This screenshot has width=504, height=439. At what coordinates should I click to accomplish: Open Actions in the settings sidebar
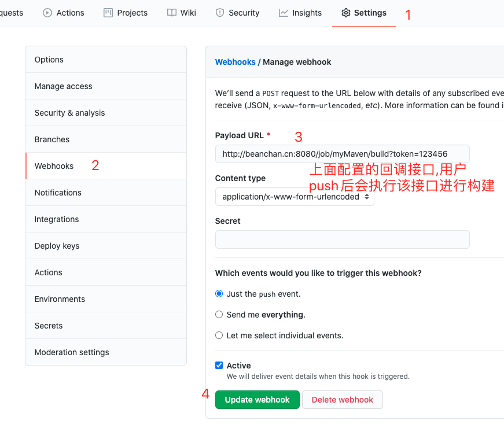[x=106, y=272]
